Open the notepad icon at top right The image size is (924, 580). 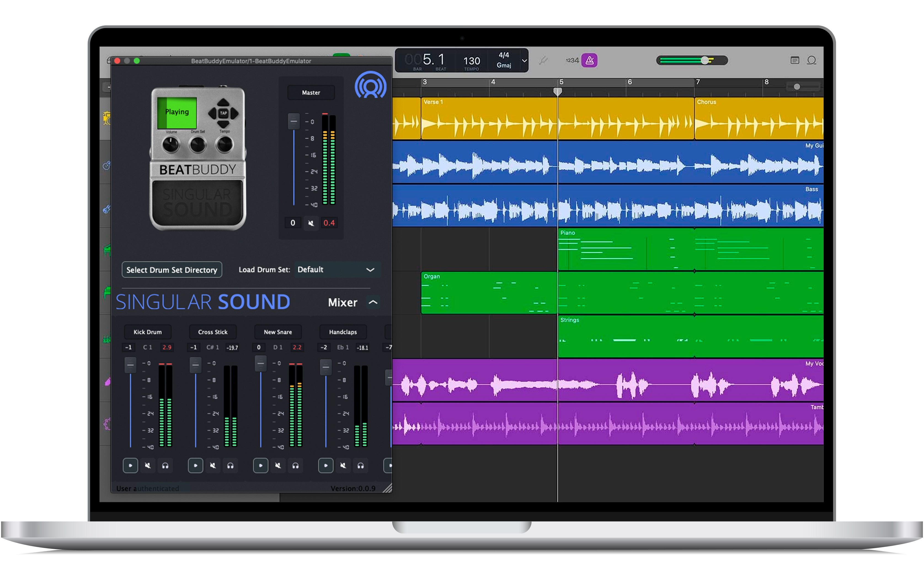point(794,60)
